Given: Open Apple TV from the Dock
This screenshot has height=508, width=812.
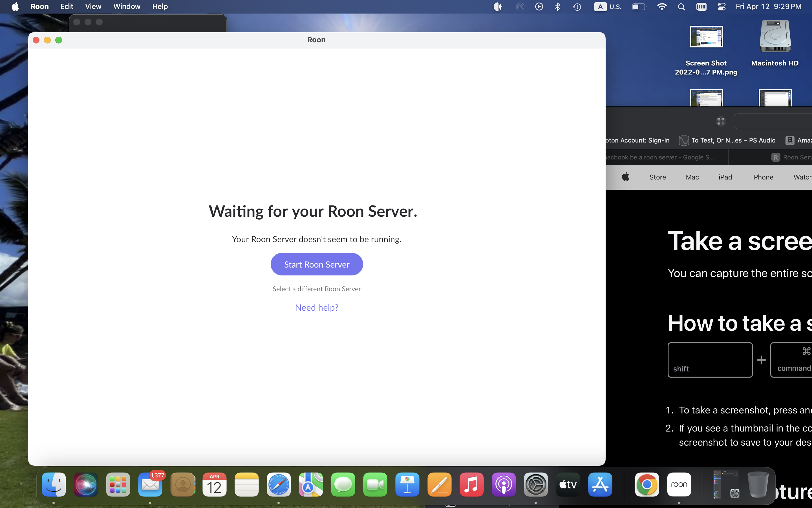Looking at the screenshot, I should click(568, 485).
